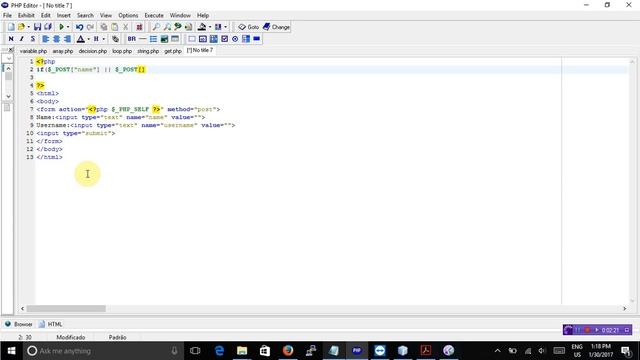640x360 pixels.
Task: Click the Paste icon
Action: (115, 27)
